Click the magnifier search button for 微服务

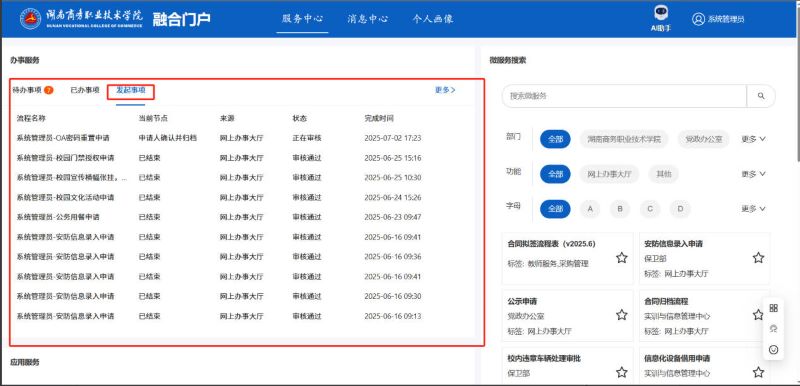pos(761,96)
